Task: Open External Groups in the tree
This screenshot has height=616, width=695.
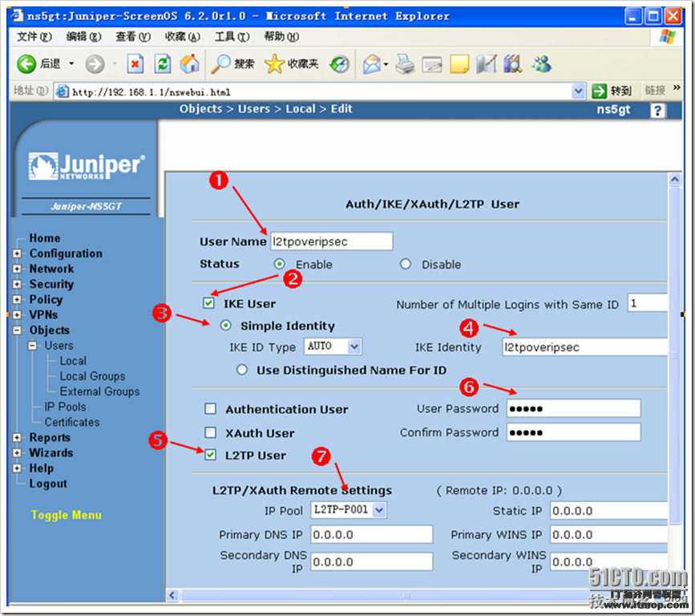Action: [99, 391]
